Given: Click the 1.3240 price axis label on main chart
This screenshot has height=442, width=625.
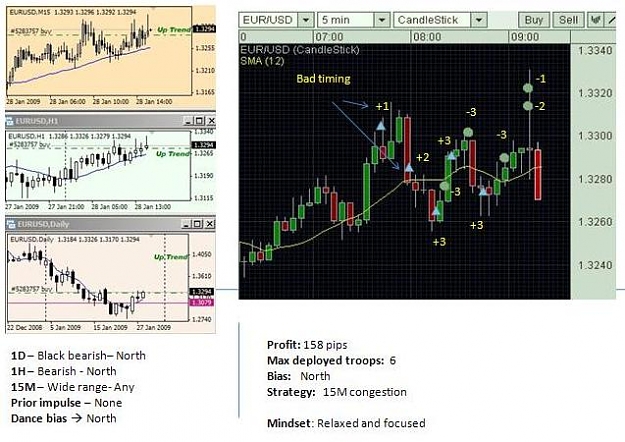Looking at the screenshot, I should 595,265.
